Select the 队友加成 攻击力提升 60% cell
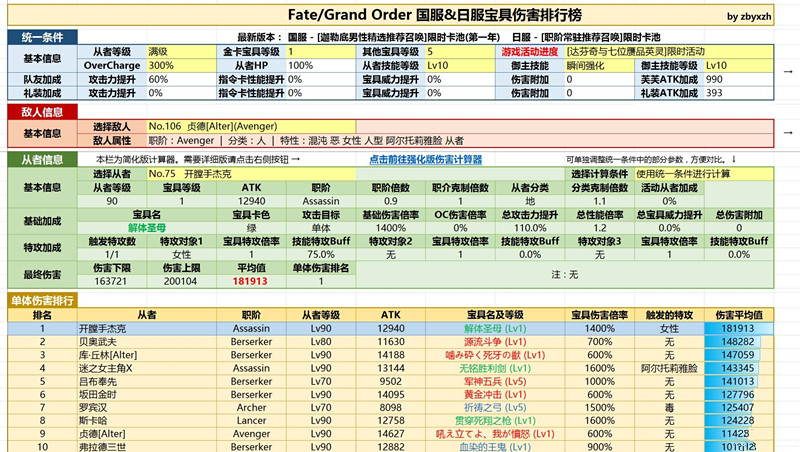This screenshot has width=800, height=452. 182,80
